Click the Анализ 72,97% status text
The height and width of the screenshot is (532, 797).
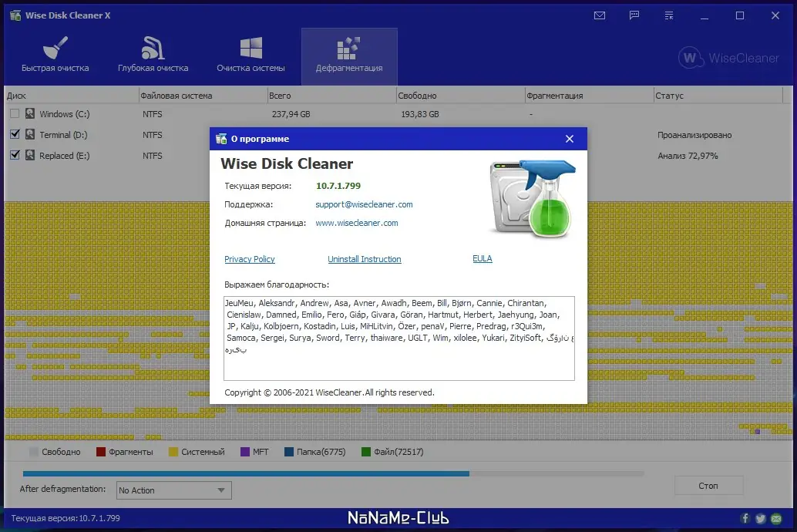688,156
